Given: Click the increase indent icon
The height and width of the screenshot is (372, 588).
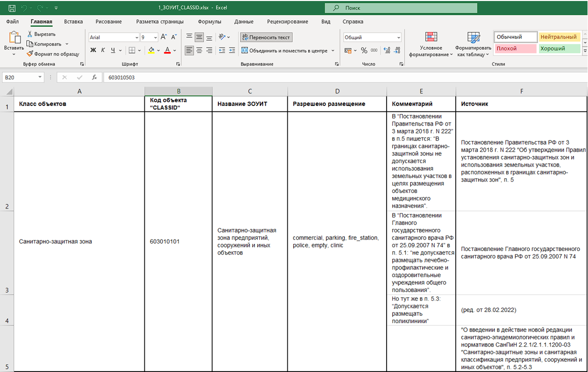Looking at the screenshot, I should click(232, 50).
